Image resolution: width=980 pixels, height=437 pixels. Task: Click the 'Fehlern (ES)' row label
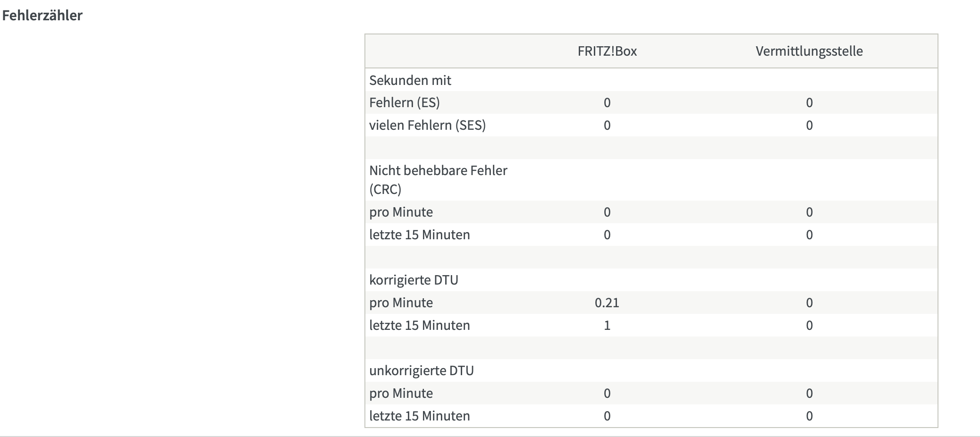pyautogui.click(x=405, y=102)
